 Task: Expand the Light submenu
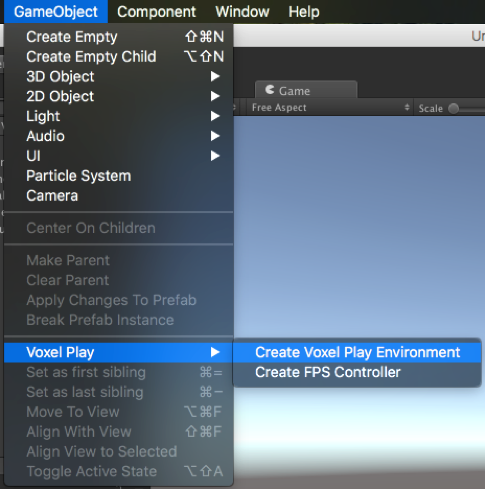tap(119, 116)
